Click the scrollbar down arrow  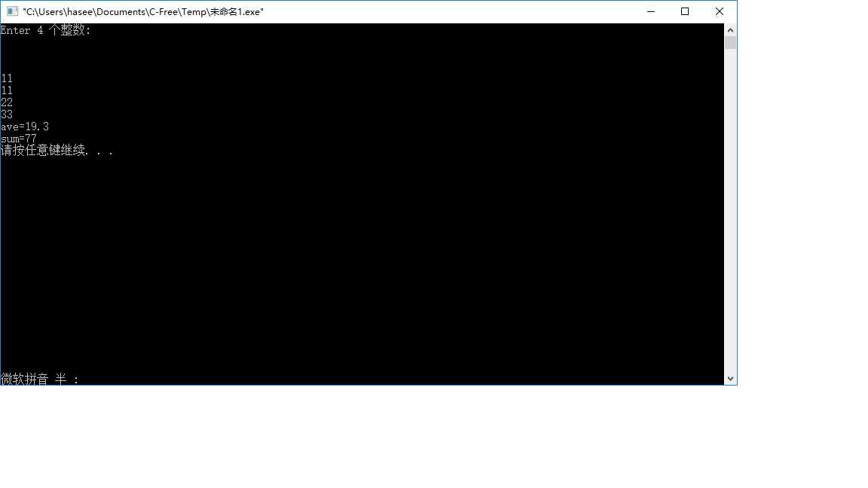pyautogui.click(x=730, y=379)
